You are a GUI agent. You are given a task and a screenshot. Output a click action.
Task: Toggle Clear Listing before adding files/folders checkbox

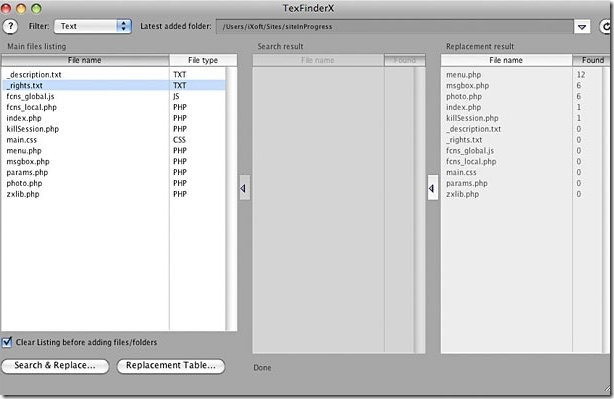[x=7, y=342]
